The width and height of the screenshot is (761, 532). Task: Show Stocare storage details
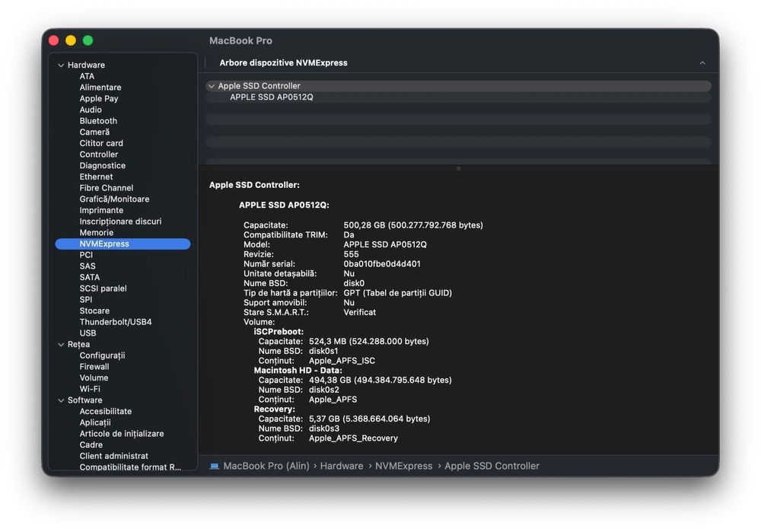point(94,311)
